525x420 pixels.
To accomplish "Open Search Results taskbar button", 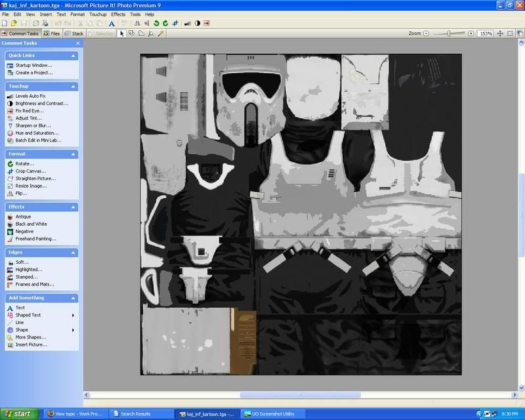I will [141, 414].
